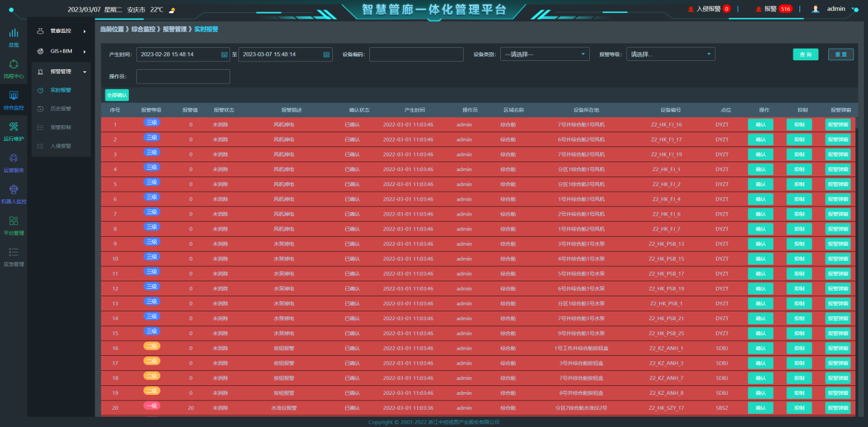Viewport: 868px width, 427px height.
Task: Click the 二级 level badge in row 16
Action: tap(151, 346)
